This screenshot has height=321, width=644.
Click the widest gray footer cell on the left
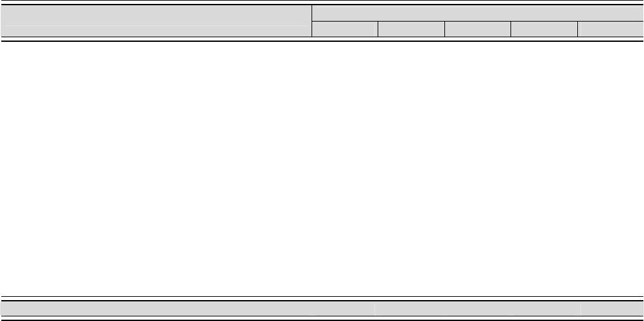pyautogui.click(x=188, y=309)
